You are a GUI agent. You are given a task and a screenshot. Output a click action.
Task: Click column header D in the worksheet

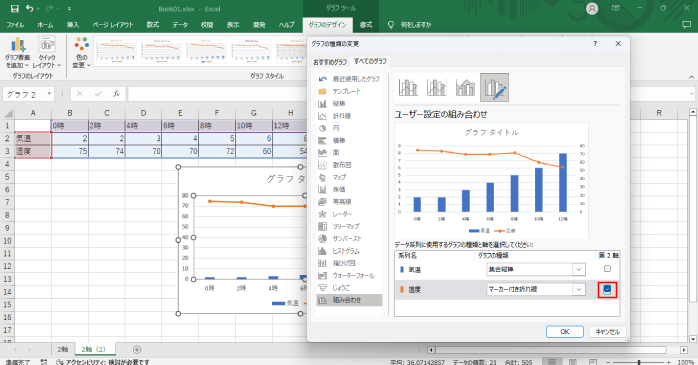[143, 113]
